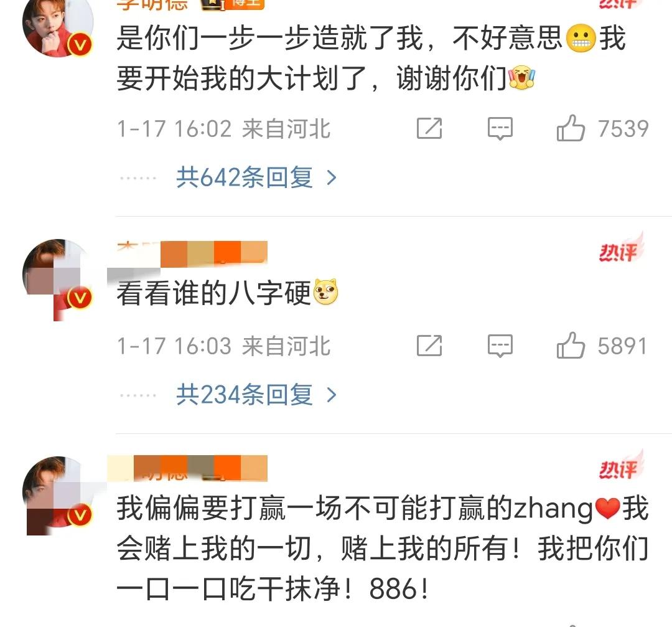Repost the 16:02 comment via share icon

429,128
